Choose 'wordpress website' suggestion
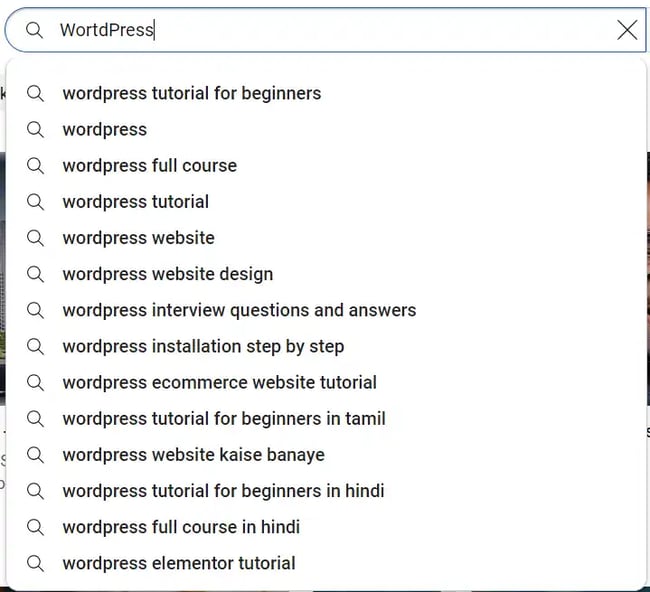The height and width of the screenshot is (592, 650). (x=326, y=238)
